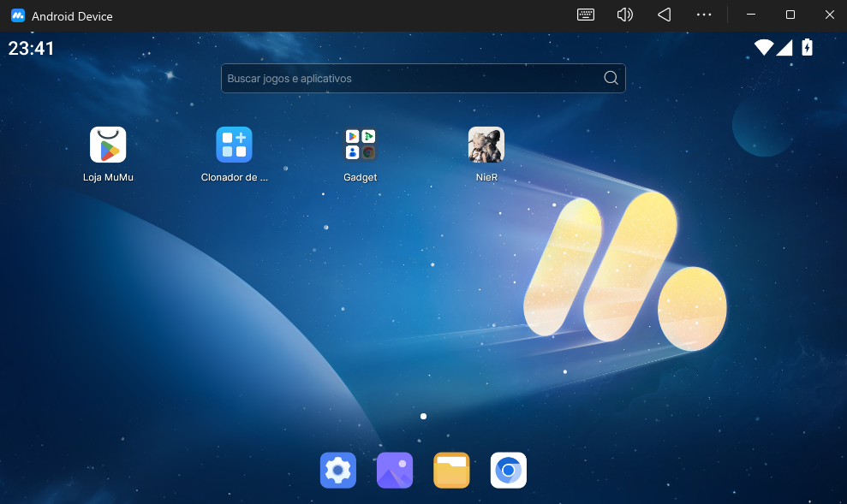Open the yellow File Manager in dock

point(451,470)
